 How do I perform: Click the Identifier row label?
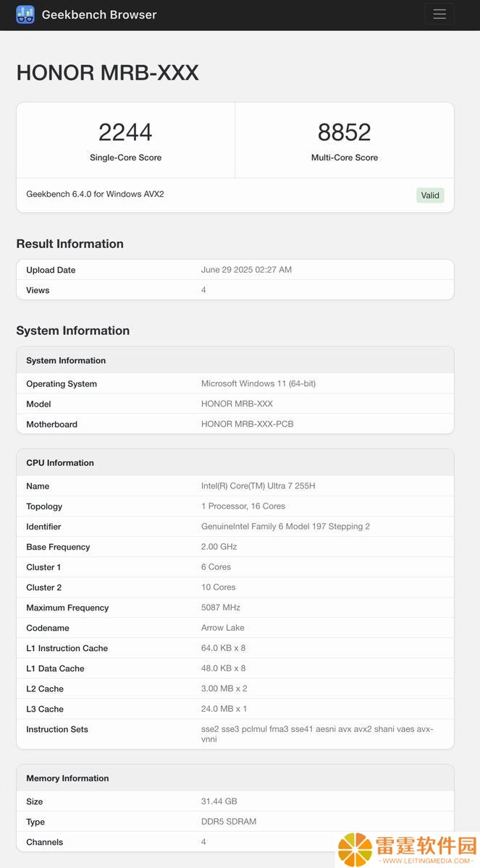[x=43, y=527]
